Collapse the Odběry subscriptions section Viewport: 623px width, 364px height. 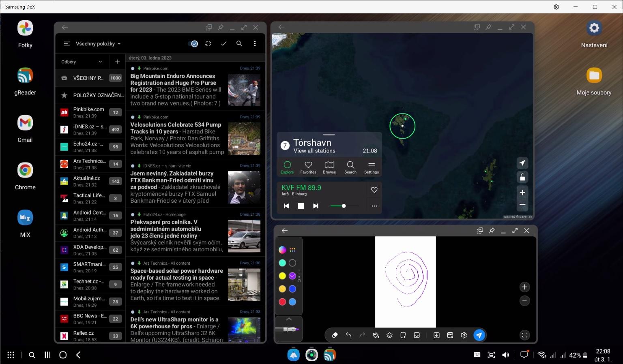click(100, 62)
